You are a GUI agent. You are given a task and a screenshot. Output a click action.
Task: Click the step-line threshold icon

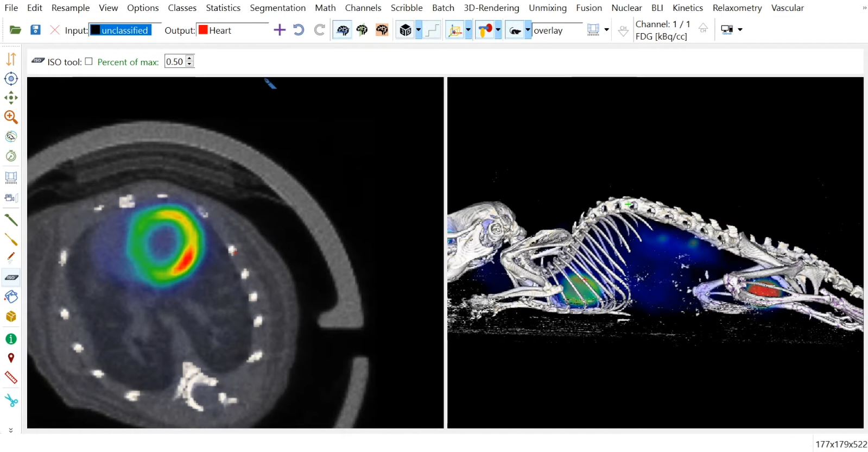433,30
